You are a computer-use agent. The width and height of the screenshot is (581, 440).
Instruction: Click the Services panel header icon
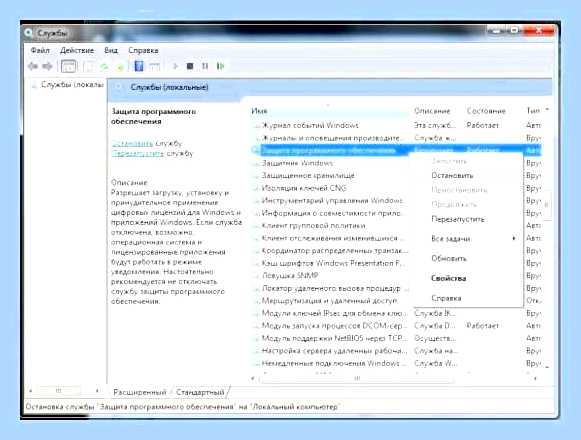[x=119, y=87]
